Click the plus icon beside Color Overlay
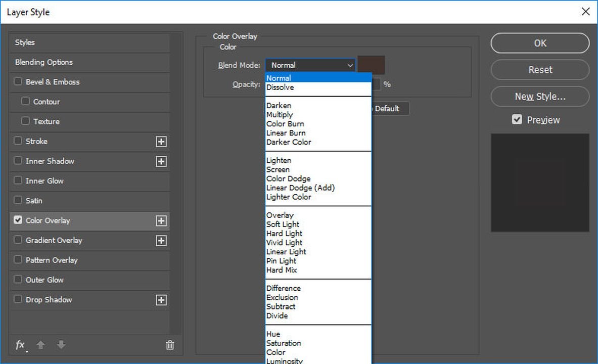Image resolution: width=598 pixels, height=364 pixels. (161, 220)
